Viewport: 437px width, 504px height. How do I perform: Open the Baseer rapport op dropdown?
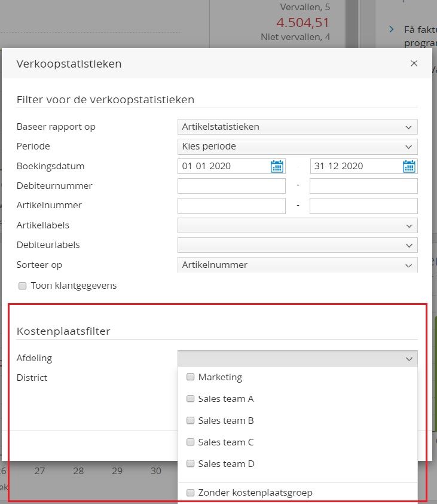(298, 127)
